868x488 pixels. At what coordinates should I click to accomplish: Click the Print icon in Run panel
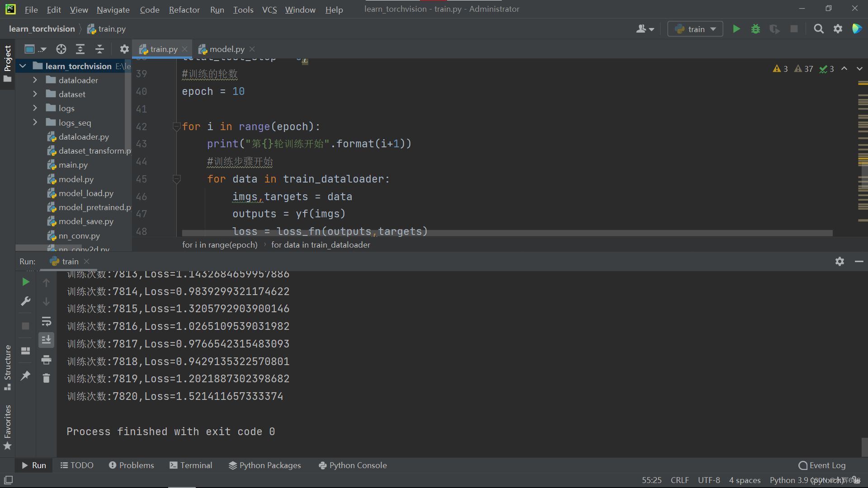coord(46,360)
